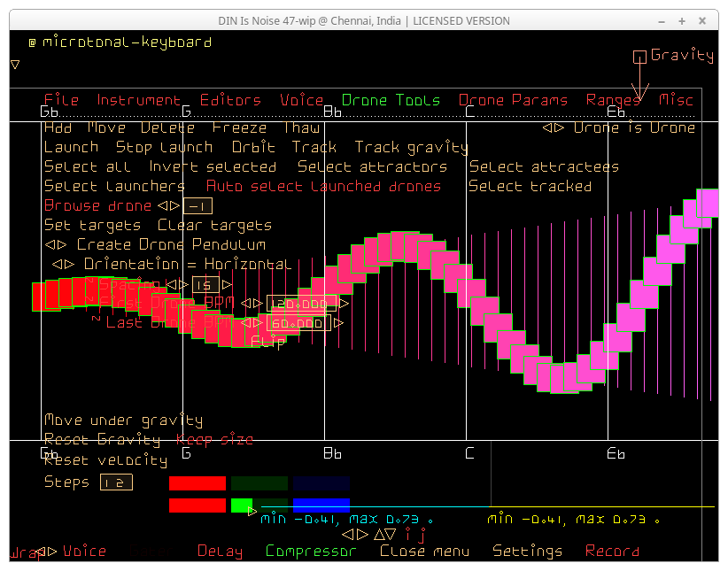Click the bright red color bar

(197, 483)
